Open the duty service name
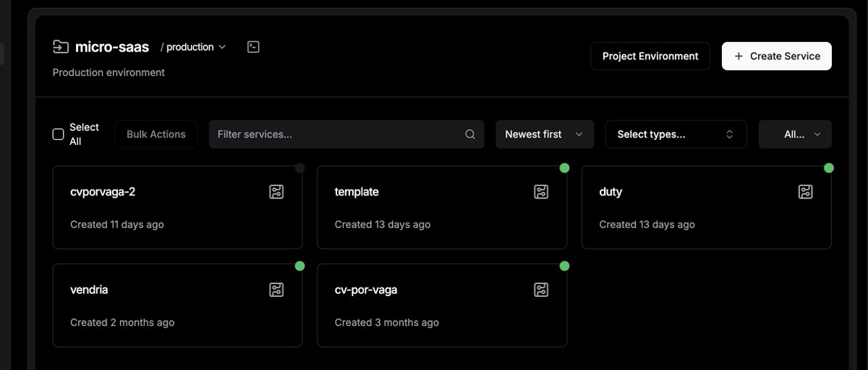The width and height of the screenshot is (868, 370). 610,192
